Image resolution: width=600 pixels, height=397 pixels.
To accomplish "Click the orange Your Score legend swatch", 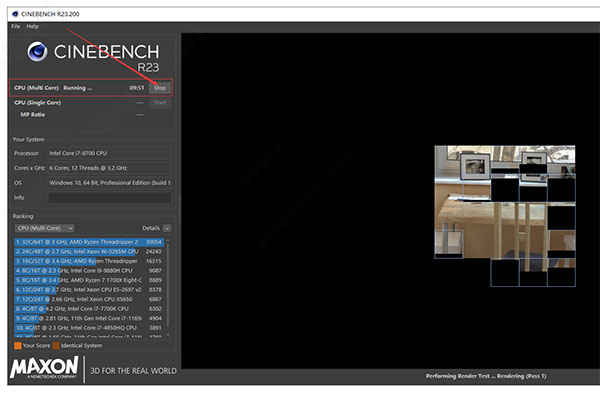I will [18, 346].
